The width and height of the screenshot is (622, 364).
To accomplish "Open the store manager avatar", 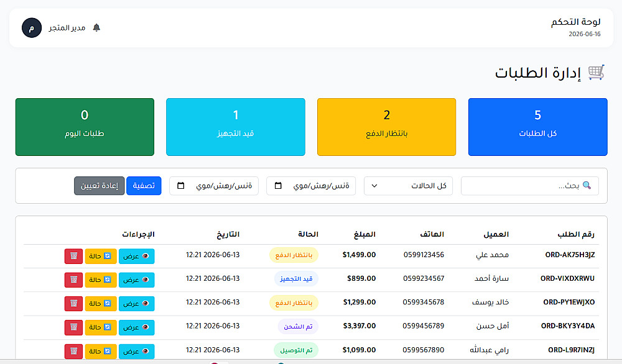I will pyautogui.click(x=32, y=28).
